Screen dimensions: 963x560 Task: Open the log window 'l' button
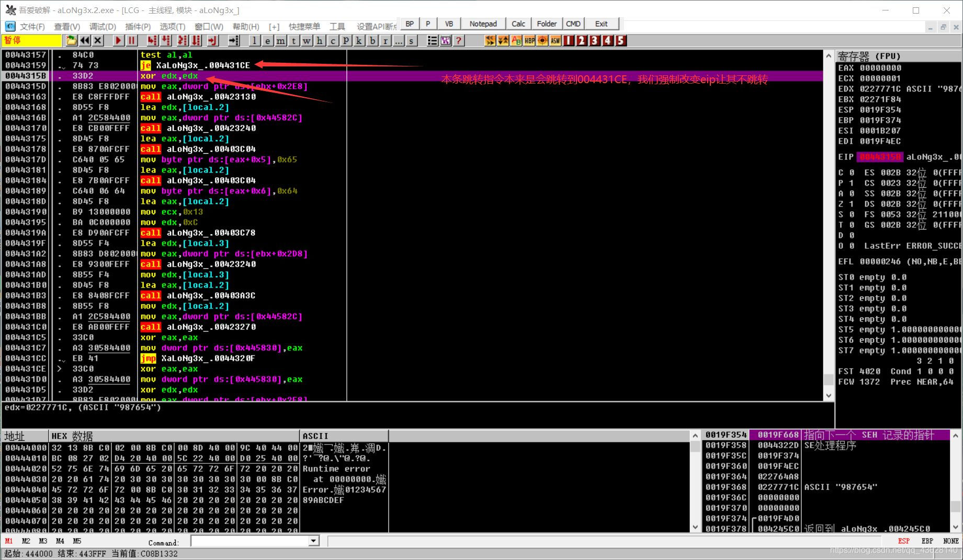pyautogui.click(x=254, y=40)
